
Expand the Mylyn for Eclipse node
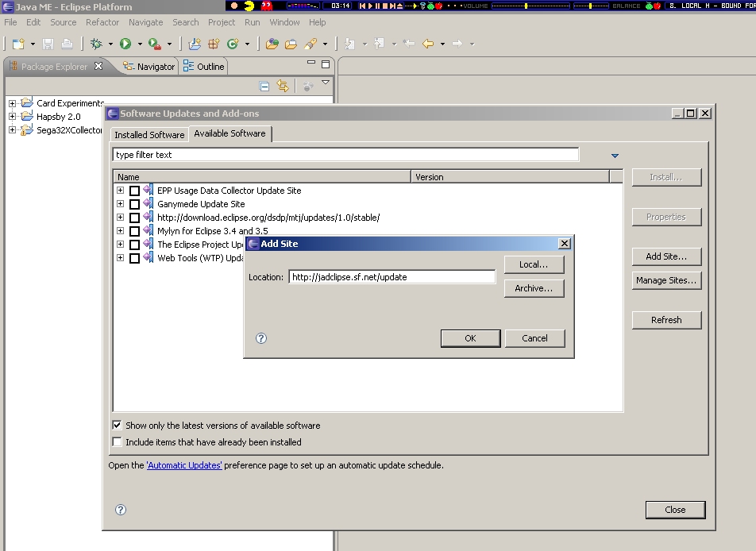[x=120, y=231]
